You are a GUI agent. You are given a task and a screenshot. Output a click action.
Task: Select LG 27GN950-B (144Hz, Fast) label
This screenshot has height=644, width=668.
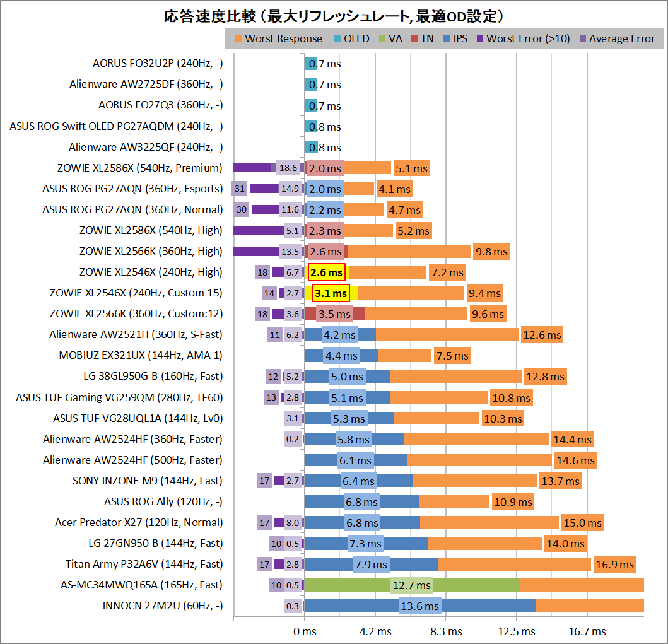pyautogui.click(x=156, y=544)
